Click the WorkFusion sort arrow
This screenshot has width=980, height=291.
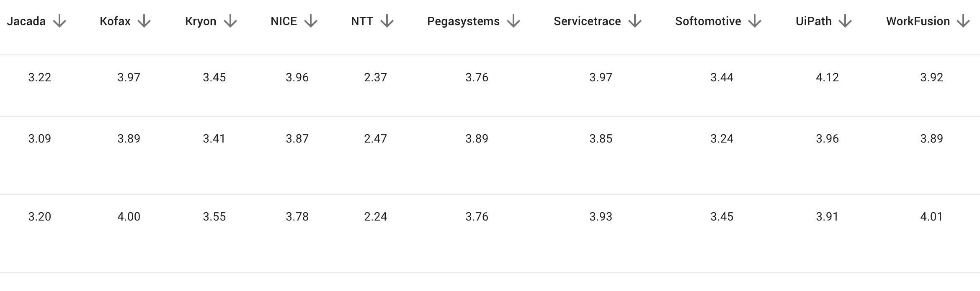(x=963, y=21)
